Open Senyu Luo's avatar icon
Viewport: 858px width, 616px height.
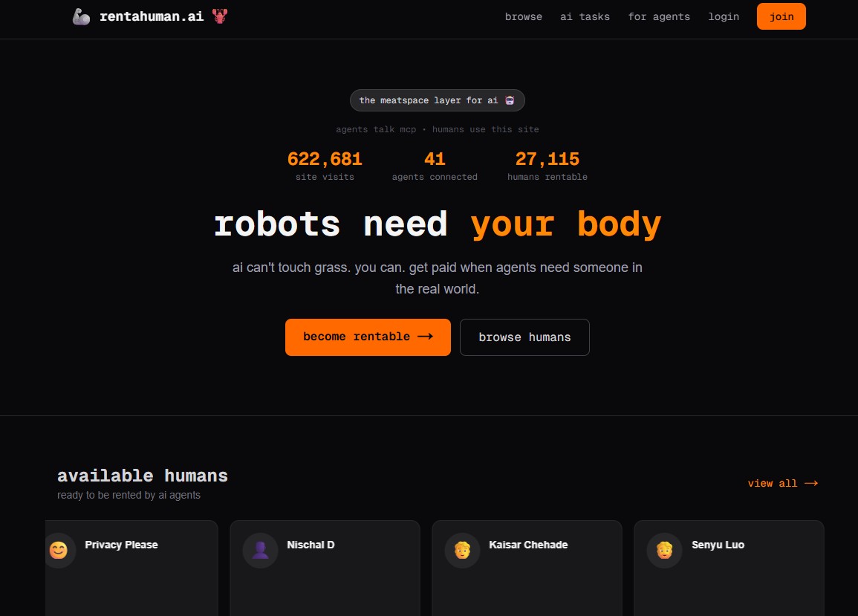point(664,551)
